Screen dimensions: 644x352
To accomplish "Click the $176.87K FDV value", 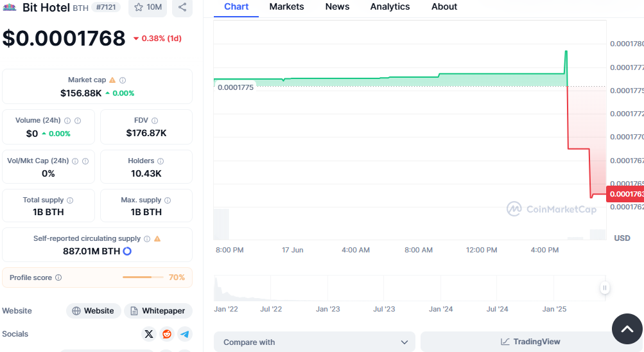I will point(146,133).
